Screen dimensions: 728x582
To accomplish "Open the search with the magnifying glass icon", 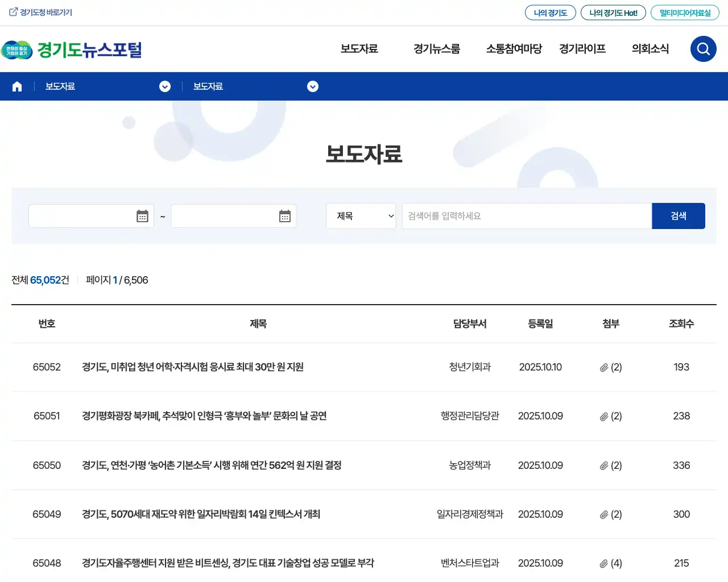I will click(703, 49).
